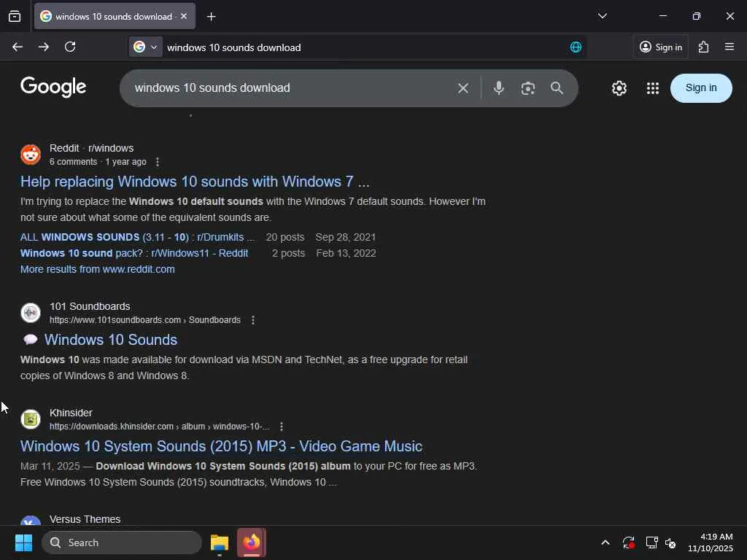Close the 'windows 10 sounds download' tab
This screenshot has height=560, width=747.
(x=184, y=16)
